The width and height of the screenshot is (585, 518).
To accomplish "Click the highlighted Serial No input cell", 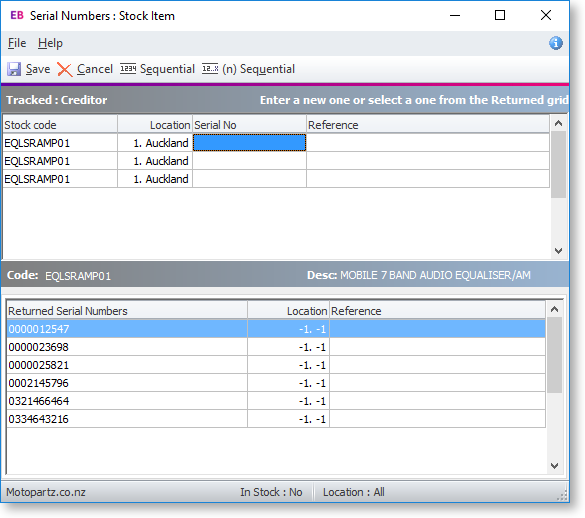I will pyautogui.click(x=249, y=143).
